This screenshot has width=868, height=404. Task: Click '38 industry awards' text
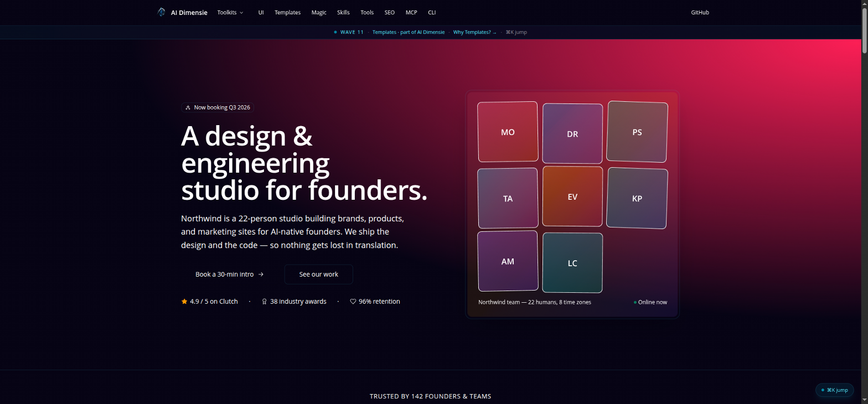298,302
